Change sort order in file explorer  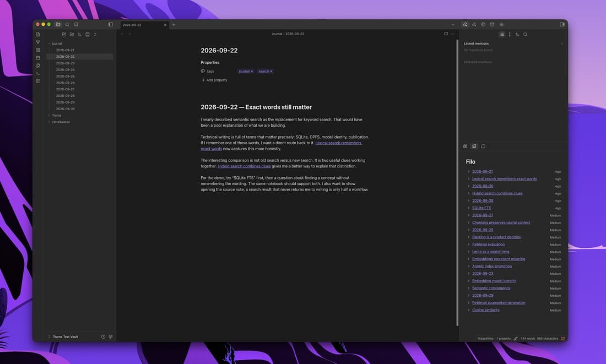coord(80,34)
